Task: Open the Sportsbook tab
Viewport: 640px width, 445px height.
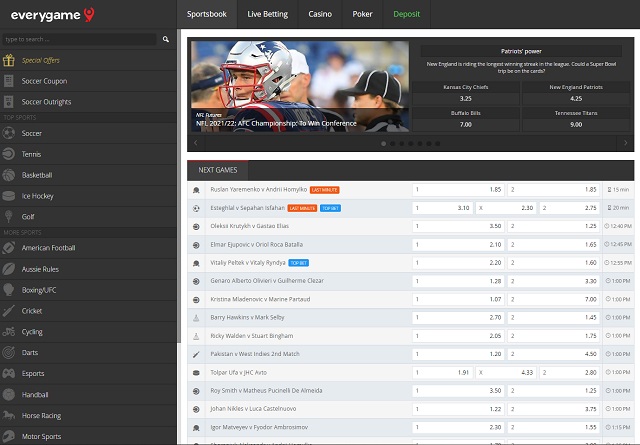Action: pos(207,14)
